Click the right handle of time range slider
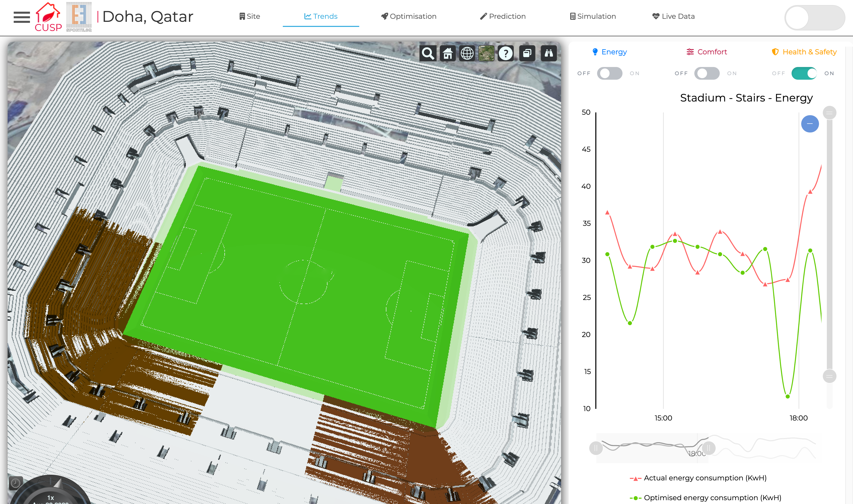This screenshot has height=504, width=853. [709, 448]
